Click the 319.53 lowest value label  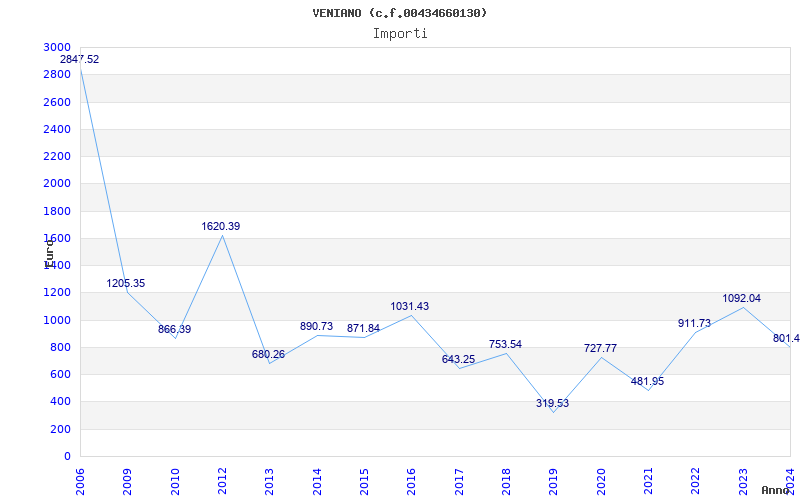(x=552, y=403)
